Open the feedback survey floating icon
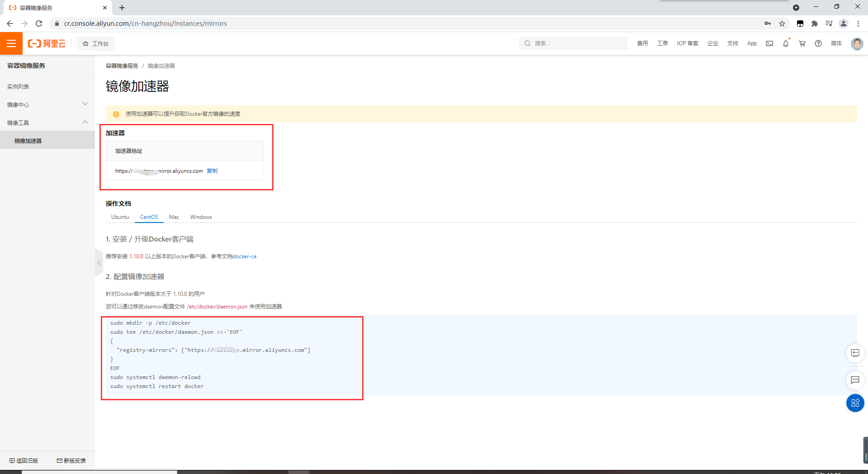 click(x=855, y=353)
